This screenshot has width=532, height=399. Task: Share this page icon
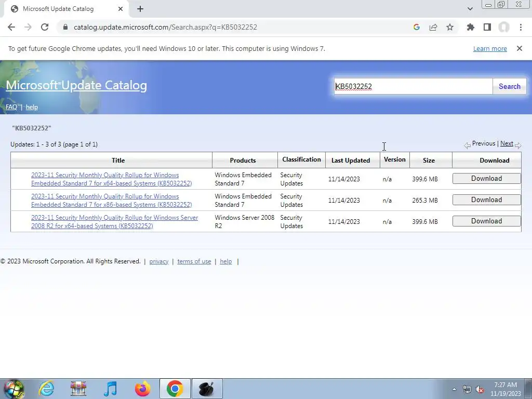[x=433, y=27]
